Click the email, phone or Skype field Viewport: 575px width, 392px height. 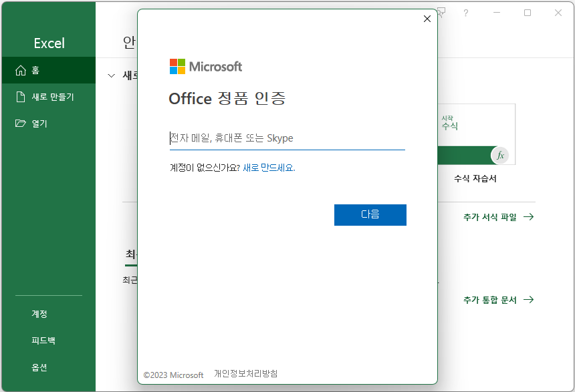(x=287, y=138)
